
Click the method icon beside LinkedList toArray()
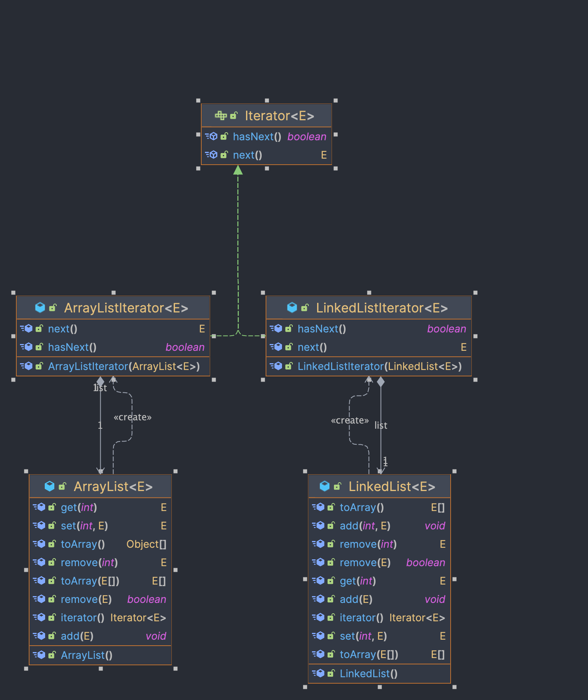[318, 507]
